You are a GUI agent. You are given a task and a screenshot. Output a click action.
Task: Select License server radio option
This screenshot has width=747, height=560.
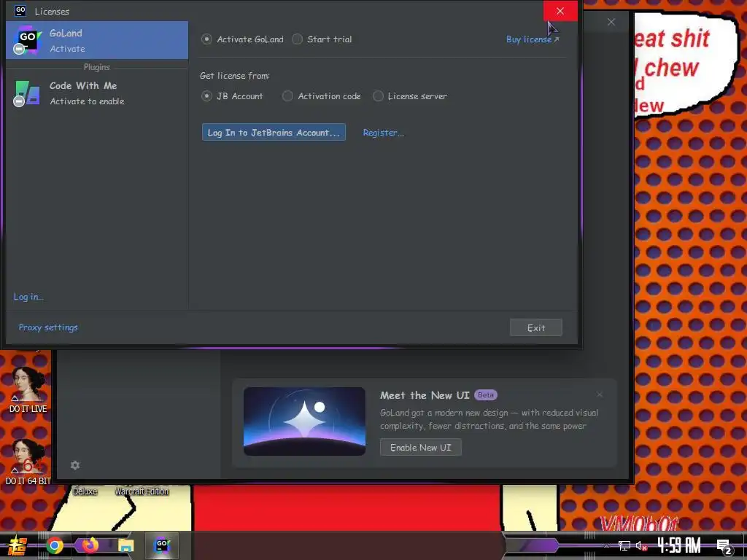[410, 96]
